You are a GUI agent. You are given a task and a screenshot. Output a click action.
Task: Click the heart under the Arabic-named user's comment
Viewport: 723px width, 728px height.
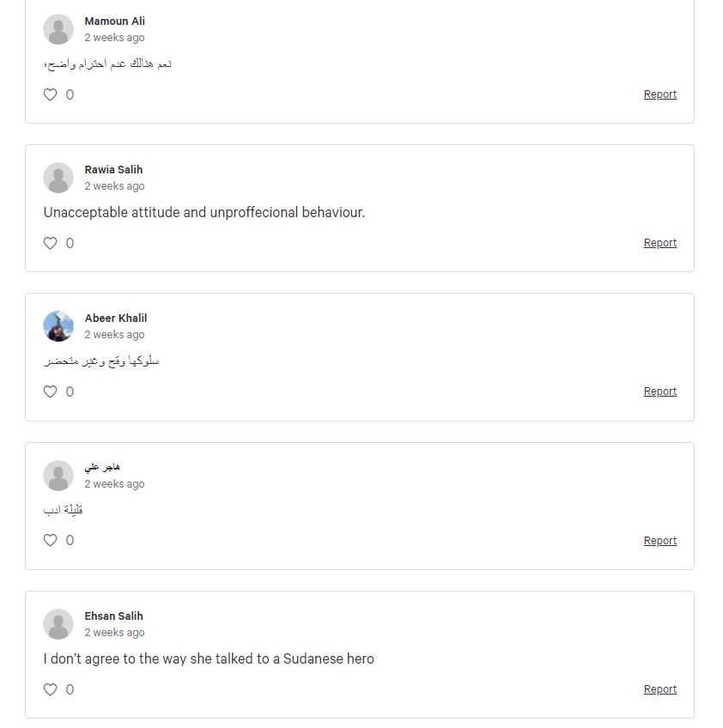50,541
